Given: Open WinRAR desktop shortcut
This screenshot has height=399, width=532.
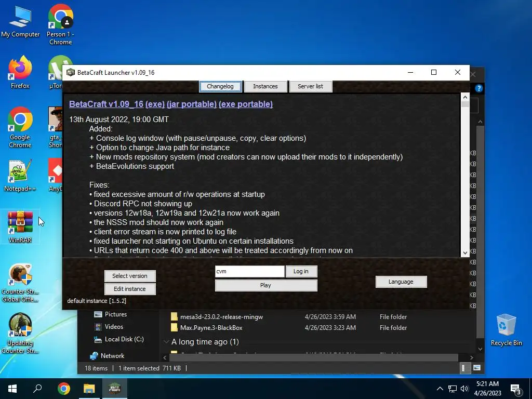Looking at the screenshot, I should [20, 227].
